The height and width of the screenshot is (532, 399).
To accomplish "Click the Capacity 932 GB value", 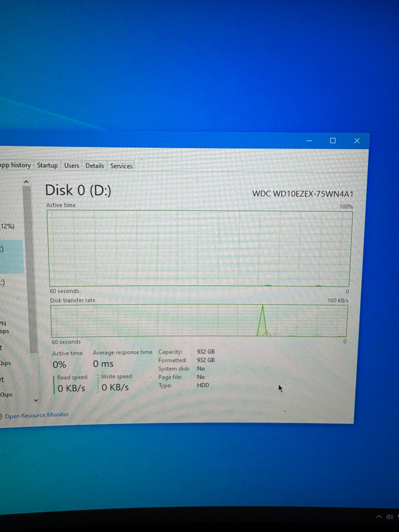I will click(x=206, y=352).
